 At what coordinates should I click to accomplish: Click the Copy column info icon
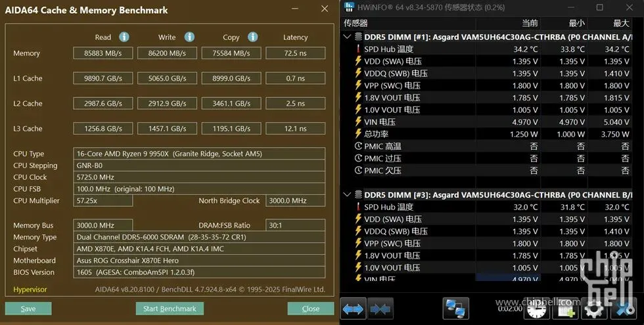(252, 37)
